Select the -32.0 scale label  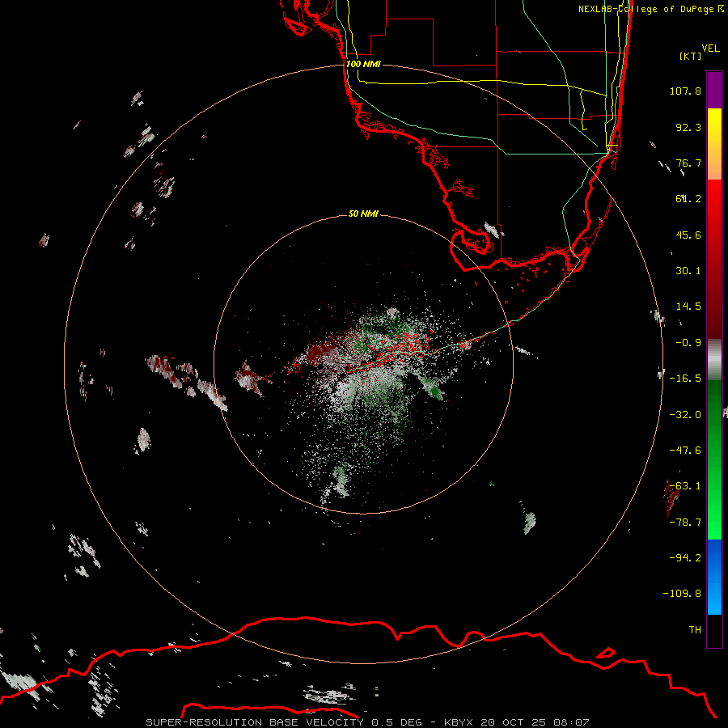[x=685, y=415]
